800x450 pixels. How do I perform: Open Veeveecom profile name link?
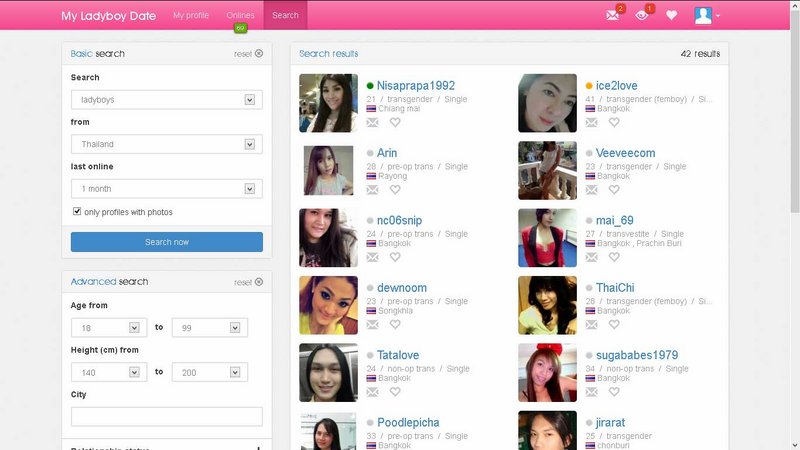pyautogui.click(x=626, y=153)
